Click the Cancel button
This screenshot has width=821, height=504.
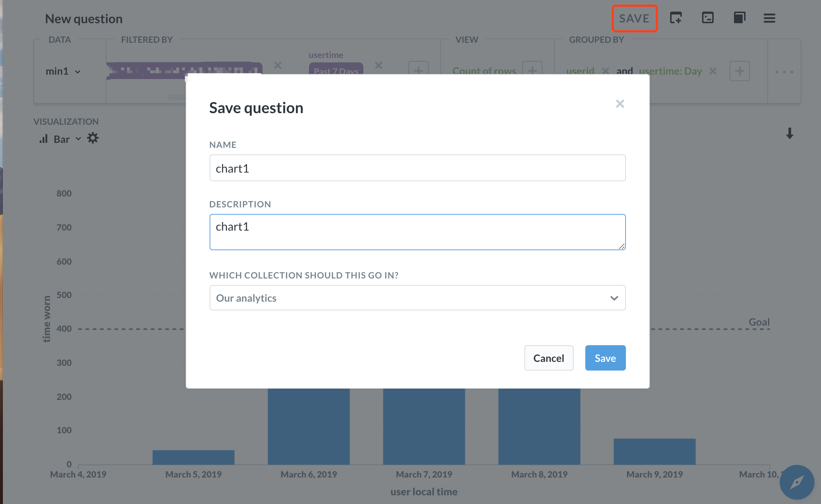tap(549, 358)
